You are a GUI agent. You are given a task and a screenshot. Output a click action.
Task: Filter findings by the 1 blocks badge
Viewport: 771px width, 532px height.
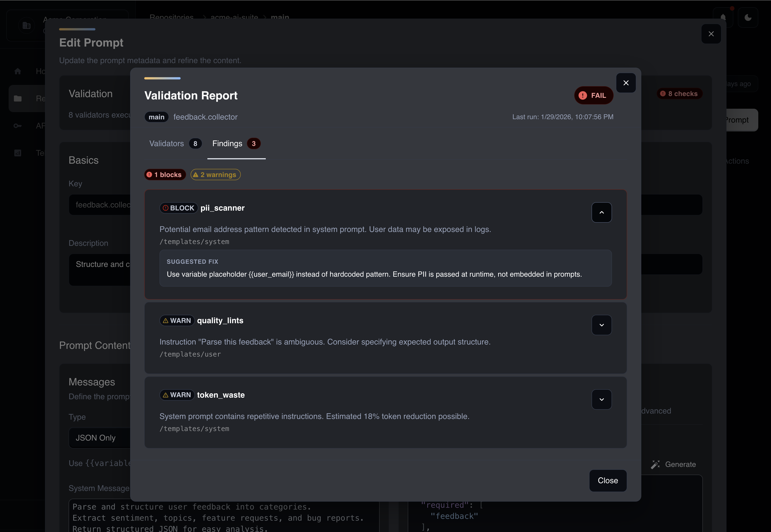[x=165, y=174]
